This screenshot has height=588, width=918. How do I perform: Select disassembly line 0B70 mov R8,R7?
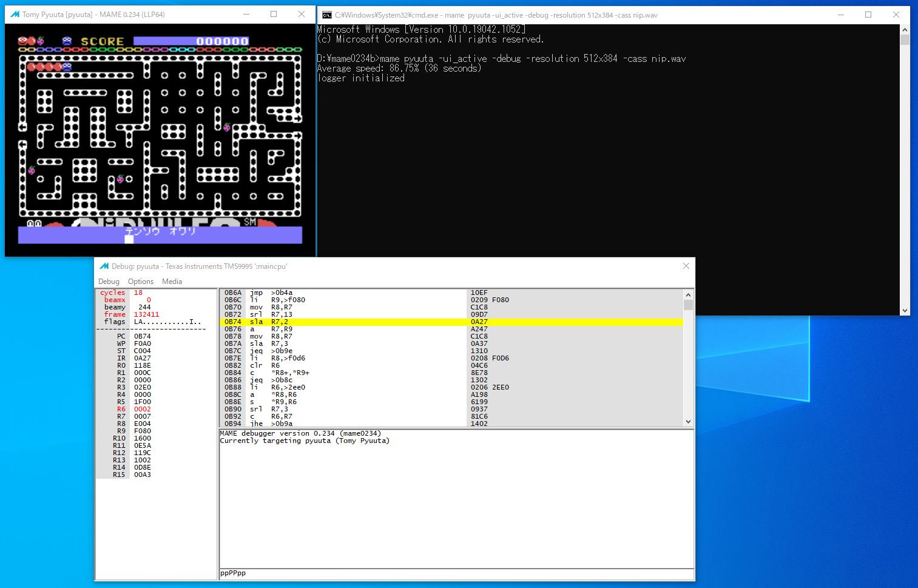451,307
